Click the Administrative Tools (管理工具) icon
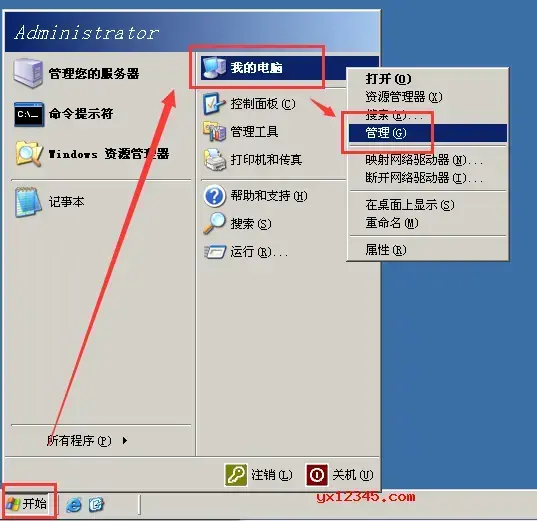 [x=214, y=132]
